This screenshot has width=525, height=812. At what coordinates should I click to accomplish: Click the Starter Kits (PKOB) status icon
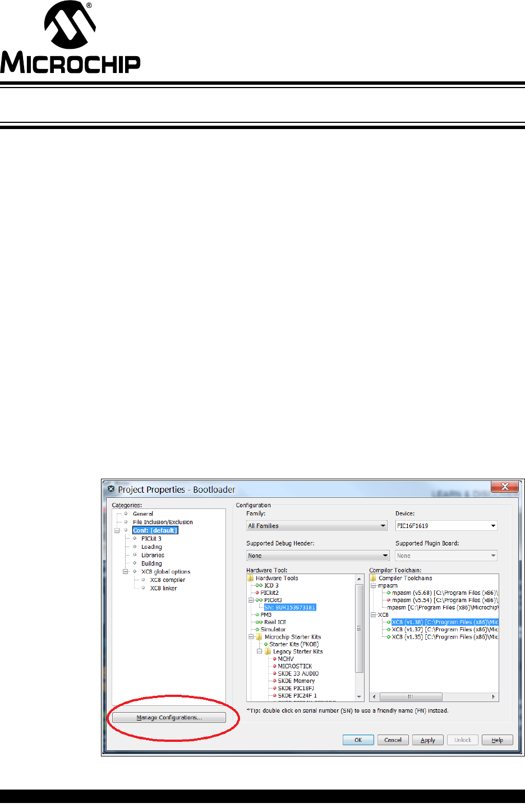point(266,644)
